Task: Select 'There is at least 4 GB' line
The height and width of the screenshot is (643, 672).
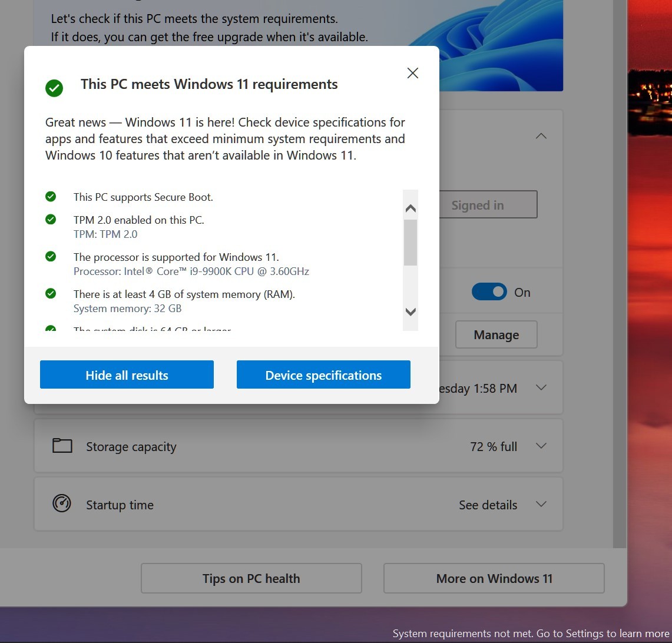Action: pos(184,294)
